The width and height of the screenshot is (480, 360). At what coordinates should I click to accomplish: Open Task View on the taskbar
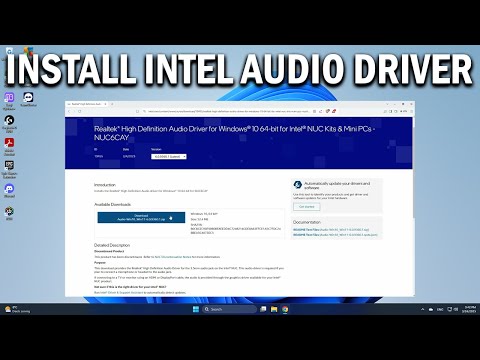click(263, 309)
